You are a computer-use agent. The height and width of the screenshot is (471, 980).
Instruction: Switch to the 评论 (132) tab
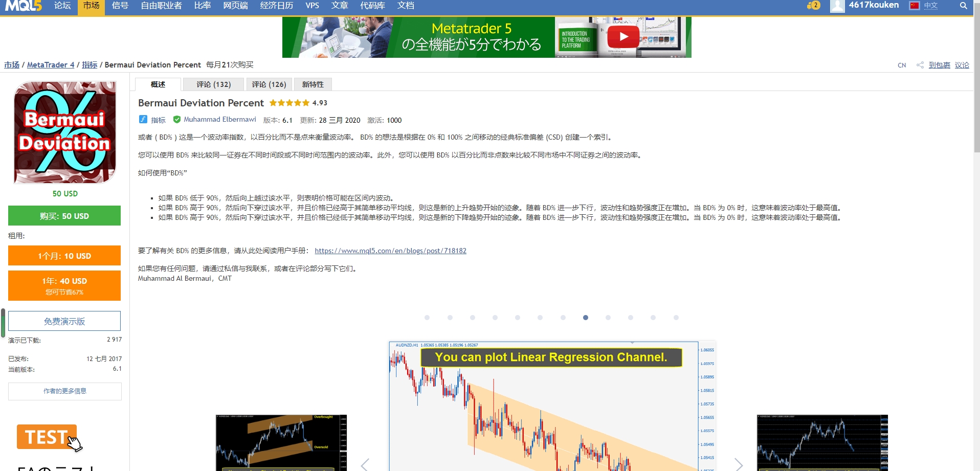(x=214, y=84)
